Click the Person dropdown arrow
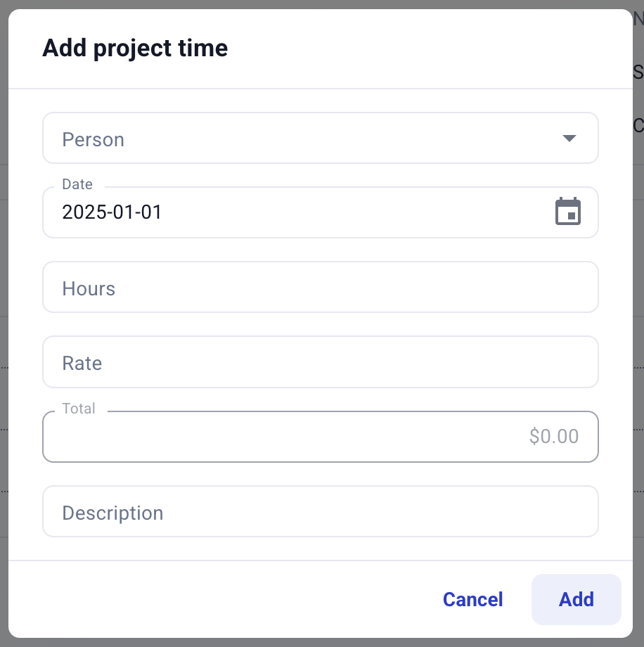This screenshot has width=644, height=647. tap(569, 139)
